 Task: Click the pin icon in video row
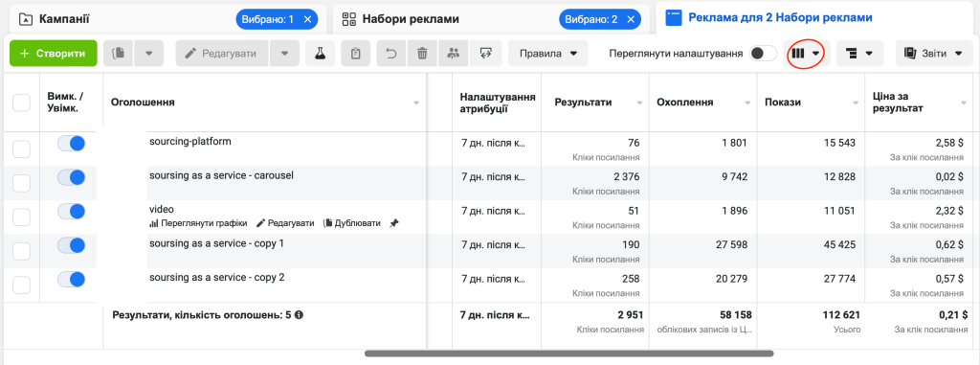[x=393, y=223]
